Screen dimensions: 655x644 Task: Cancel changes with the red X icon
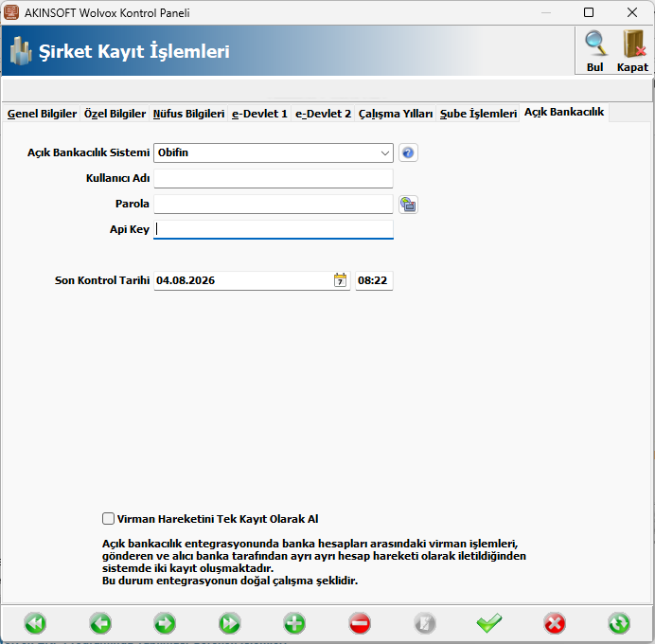coord(555,623)
